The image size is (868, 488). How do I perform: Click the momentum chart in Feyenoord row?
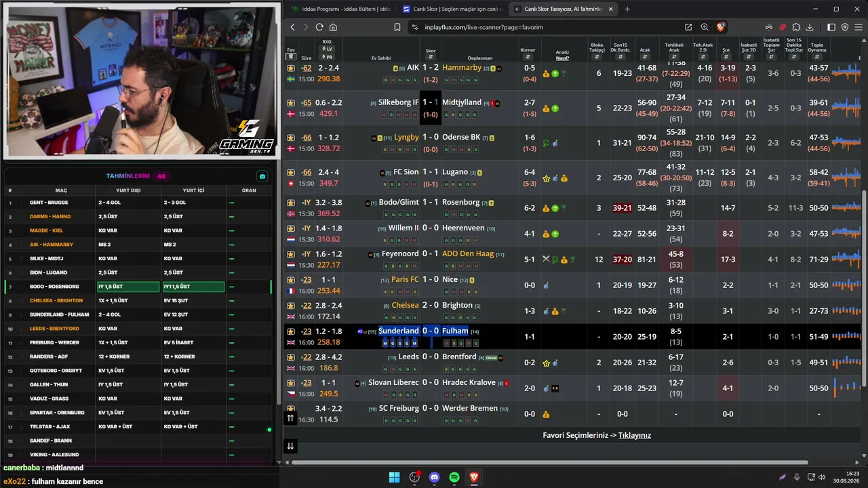point(846,260)
